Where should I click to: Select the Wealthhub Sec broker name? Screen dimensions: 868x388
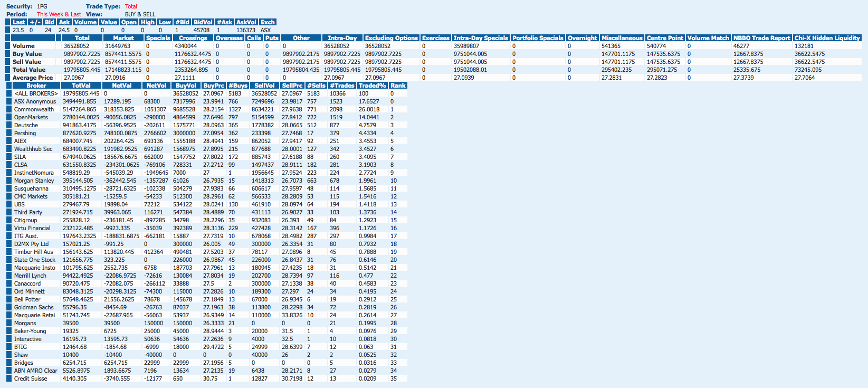[33, 149]
